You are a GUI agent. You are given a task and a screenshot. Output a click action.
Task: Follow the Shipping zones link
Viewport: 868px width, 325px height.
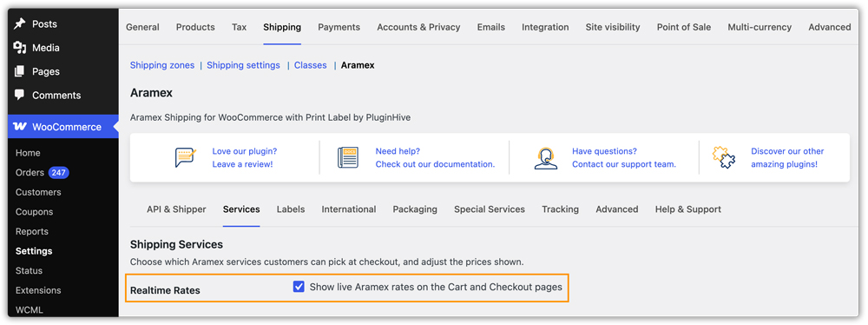162,65
